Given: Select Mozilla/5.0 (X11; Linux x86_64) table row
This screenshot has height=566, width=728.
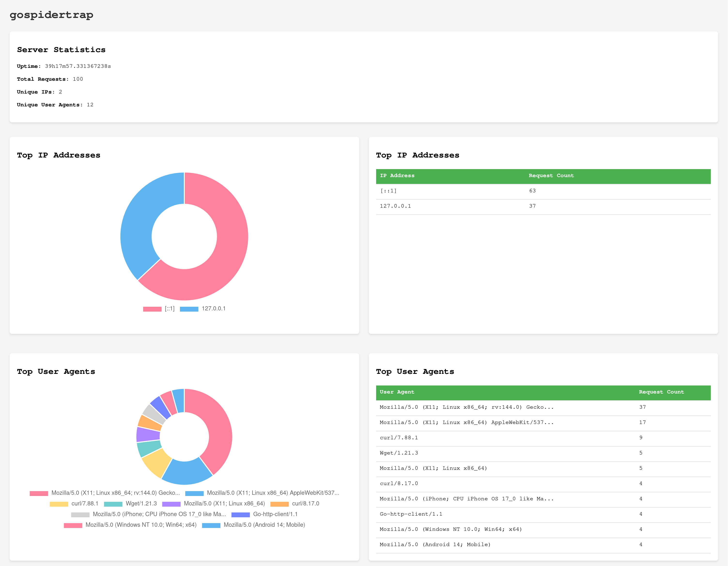Looking at the screenshot, I should tap(543, 469).
